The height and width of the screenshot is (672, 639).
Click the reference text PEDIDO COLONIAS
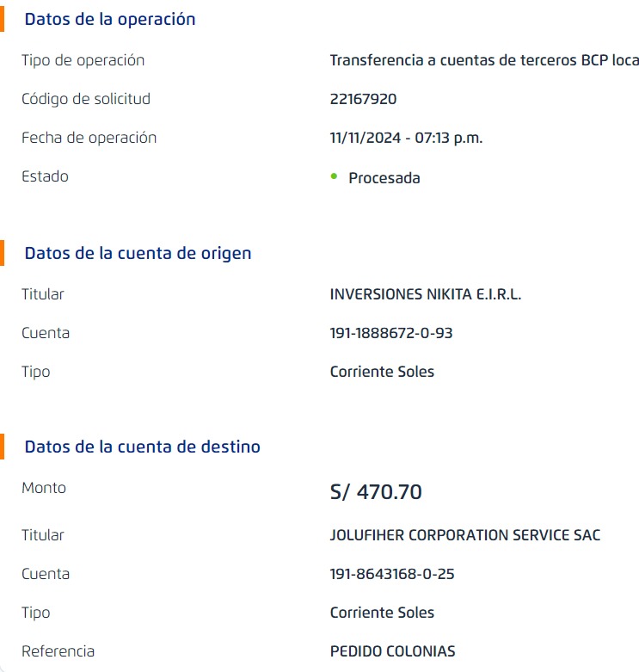[x=392, y=651]
